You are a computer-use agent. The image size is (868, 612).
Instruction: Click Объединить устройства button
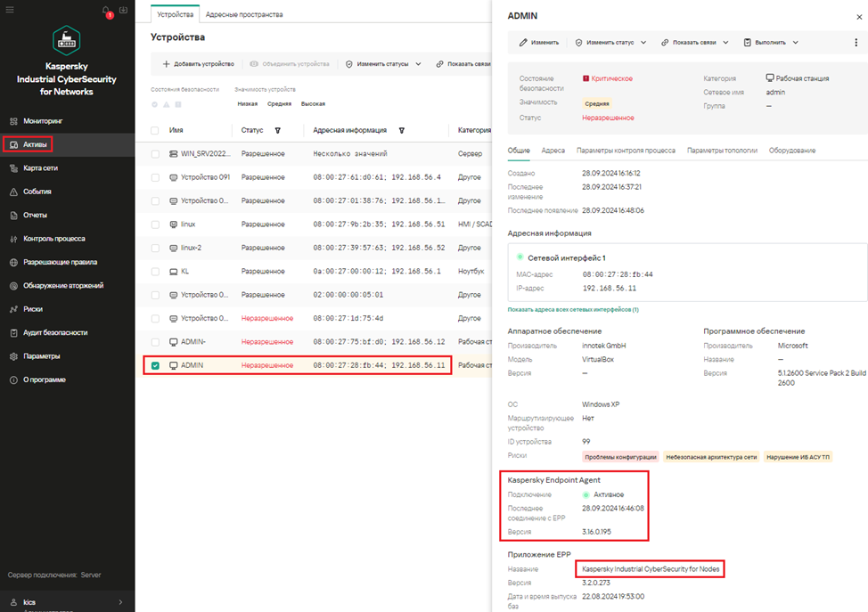coord(290,64)
